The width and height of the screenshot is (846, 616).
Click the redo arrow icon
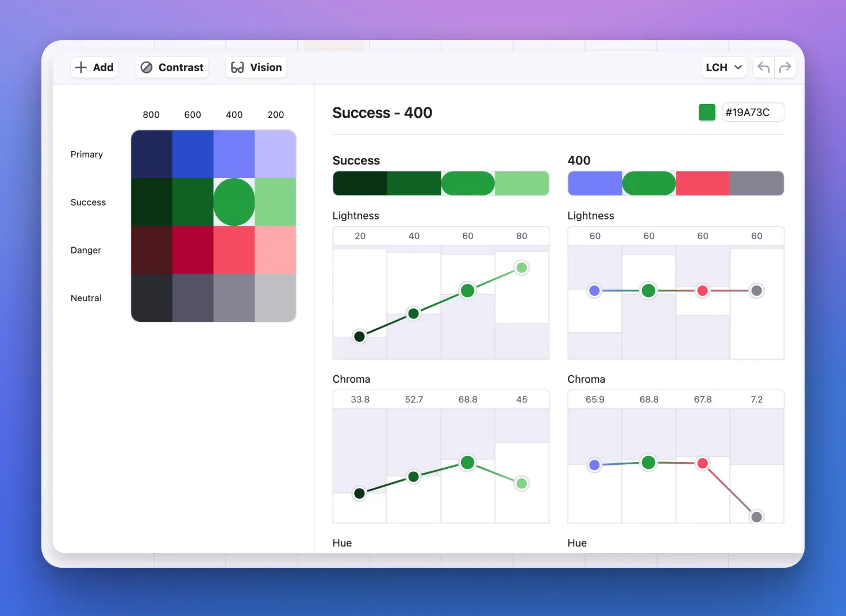(785, 68)
